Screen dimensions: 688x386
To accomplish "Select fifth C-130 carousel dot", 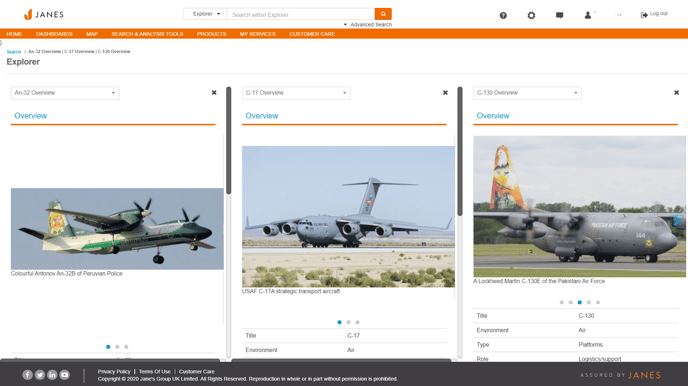I will pyautogui.click(x=598, y=302).
